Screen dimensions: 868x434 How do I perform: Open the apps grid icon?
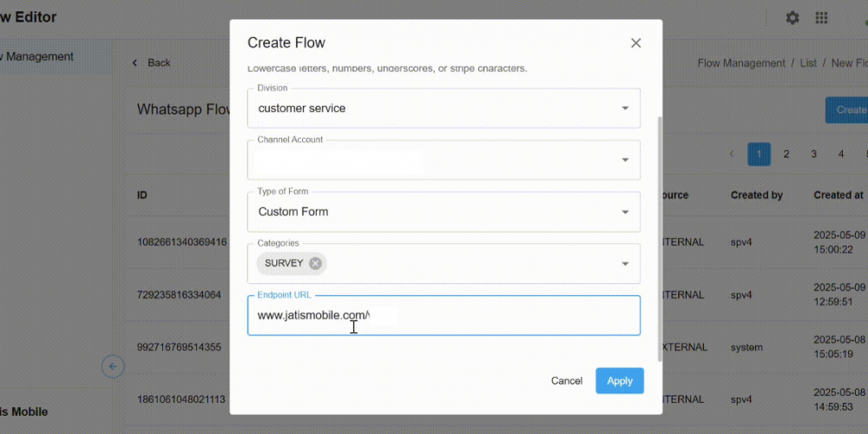(x=821, y=18)
